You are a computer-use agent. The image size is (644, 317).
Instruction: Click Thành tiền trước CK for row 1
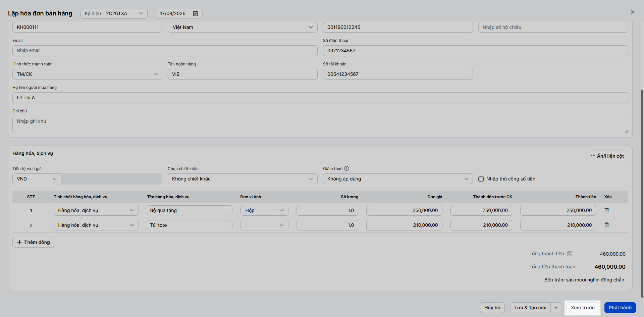click(x=481, y=210)
